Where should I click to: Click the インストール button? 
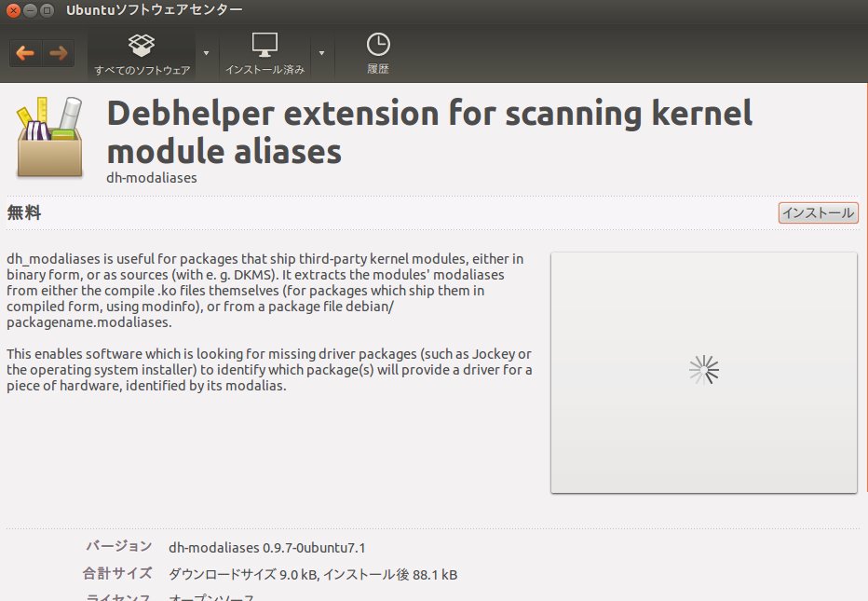coord(819,212)
